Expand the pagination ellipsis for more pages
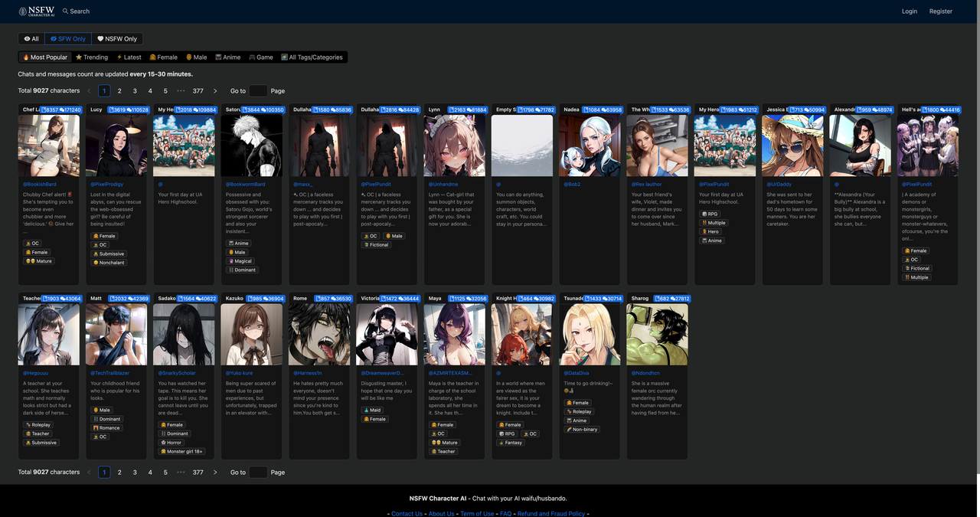 [181, 90]
